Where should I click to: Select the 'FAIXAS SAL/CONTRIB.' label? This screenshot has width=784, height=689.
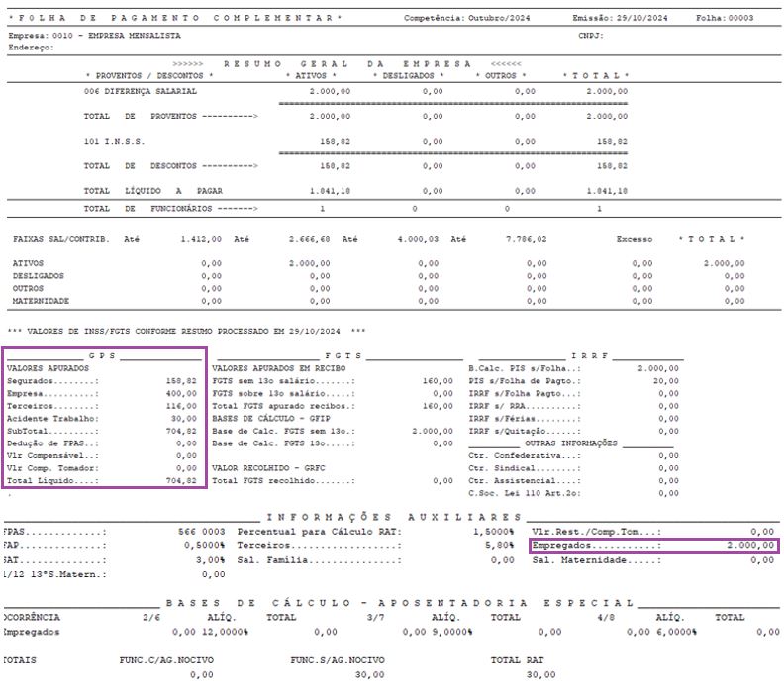(61, 239)
